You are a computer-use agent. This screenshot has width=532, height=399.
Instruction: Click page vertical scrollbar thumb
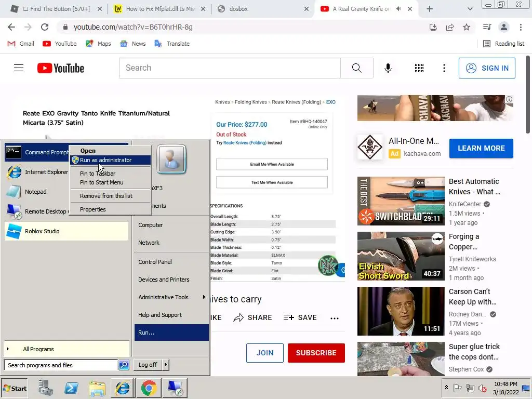(x=528, y=95)
